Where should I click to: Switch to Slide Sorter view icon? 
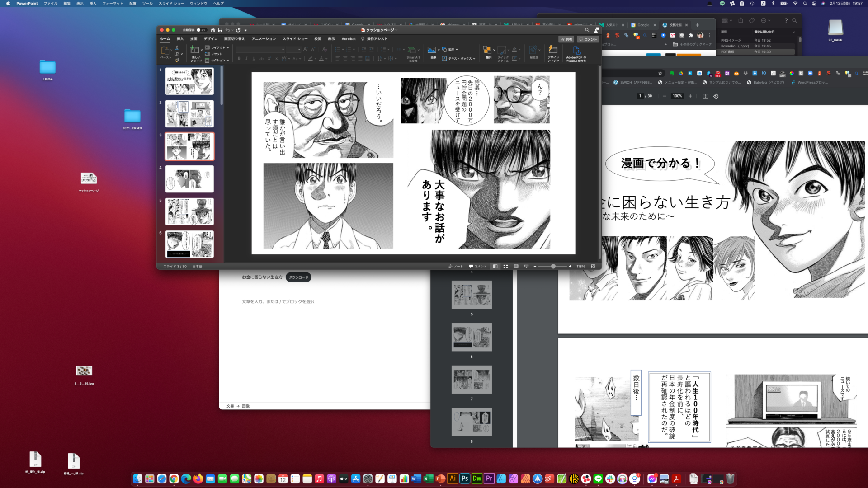(506, 267)
